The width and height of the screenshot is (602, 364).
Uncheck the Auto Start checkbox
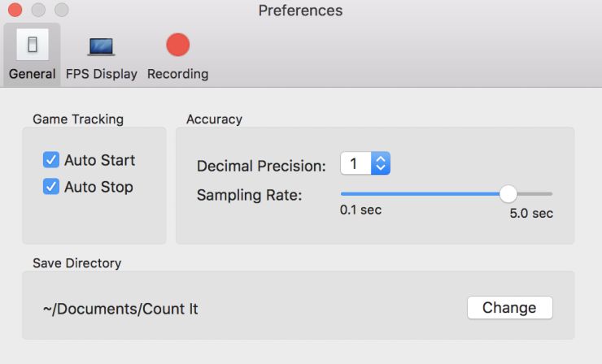tap(51, 160)
